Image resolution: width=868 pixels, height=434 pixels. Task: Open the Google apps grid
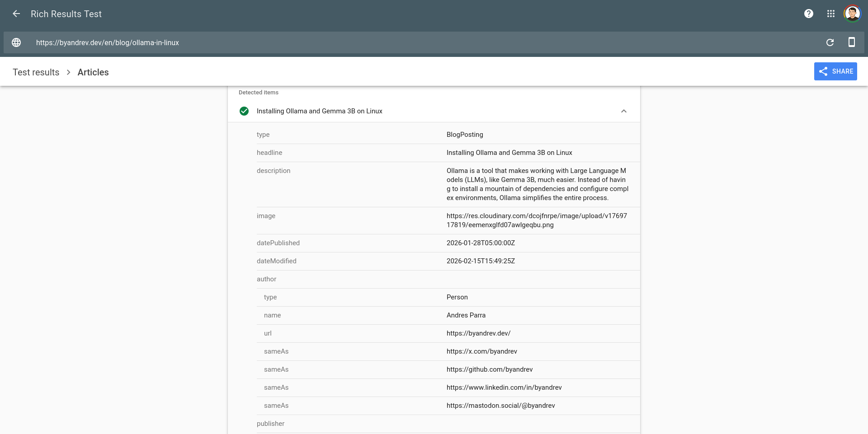[x=831, y=14]
